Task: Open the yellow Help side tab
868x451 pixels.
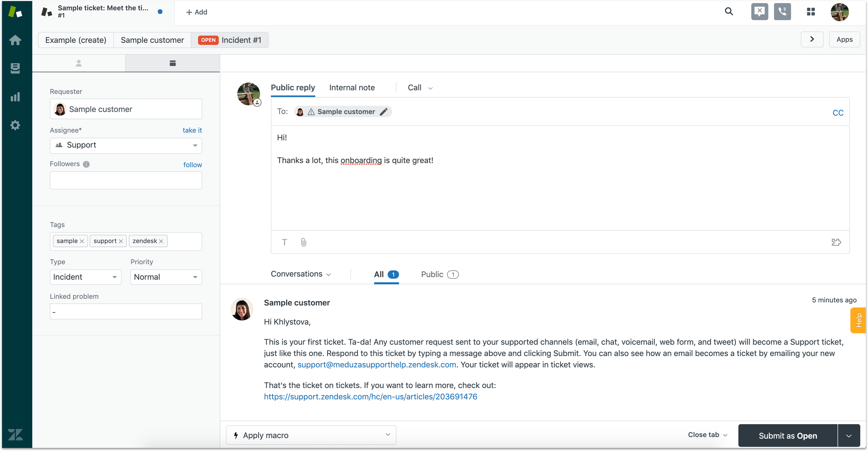Action: pos(858,320)
